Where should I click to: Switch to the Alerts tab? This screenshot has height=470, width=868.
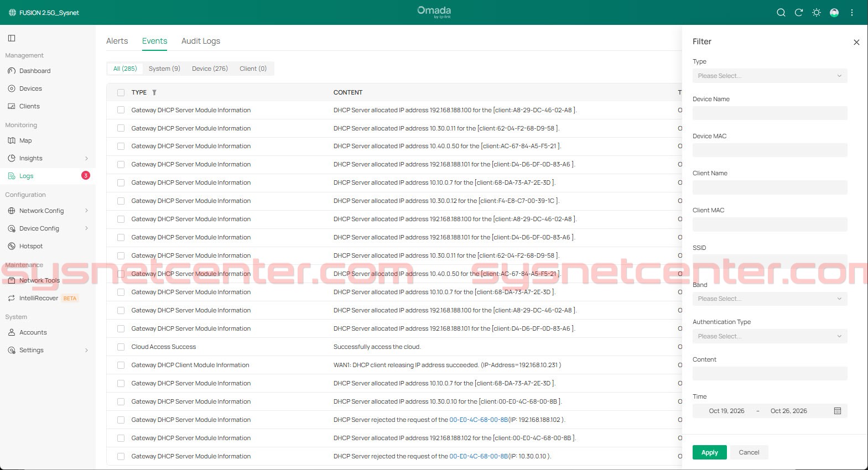(117, 41)
